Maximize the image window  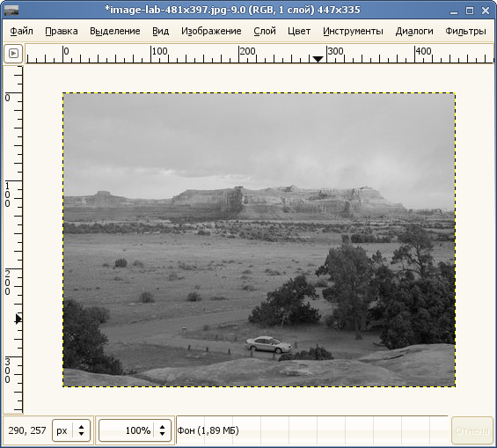coord(470,11)
